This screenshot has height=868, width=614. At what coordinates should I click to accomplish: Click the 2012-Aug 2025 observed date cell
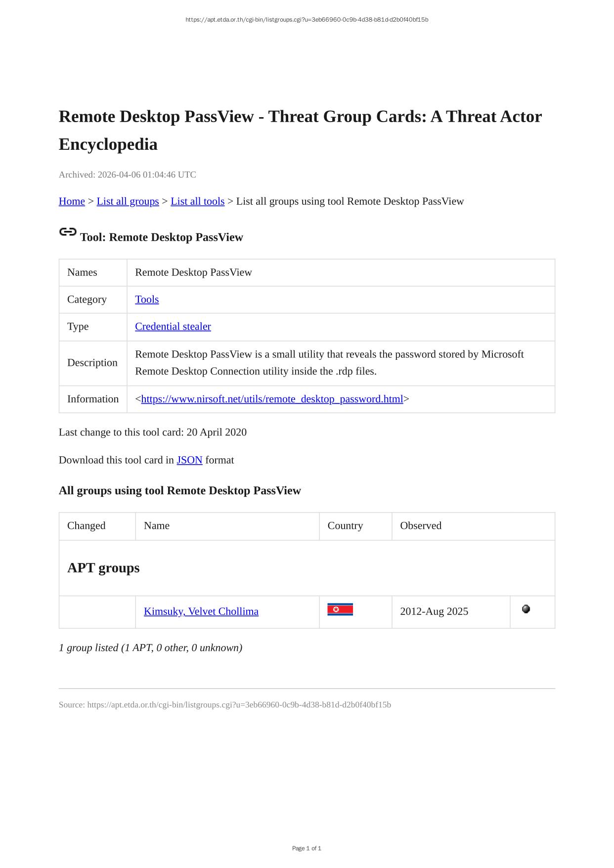434,611
